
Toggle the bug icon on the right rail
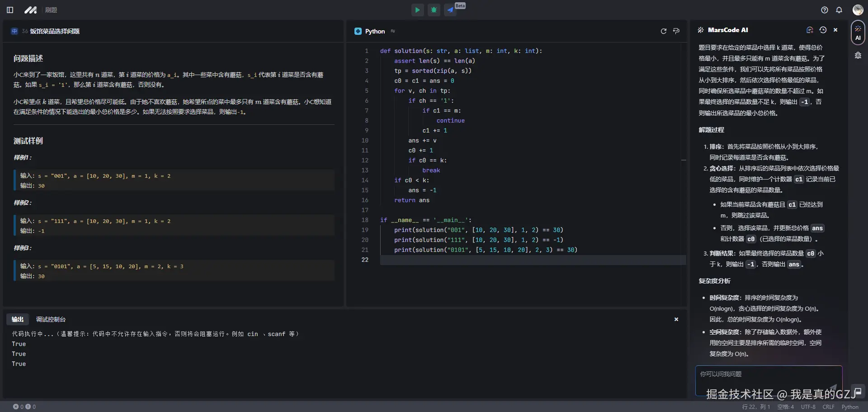point(858,56)
